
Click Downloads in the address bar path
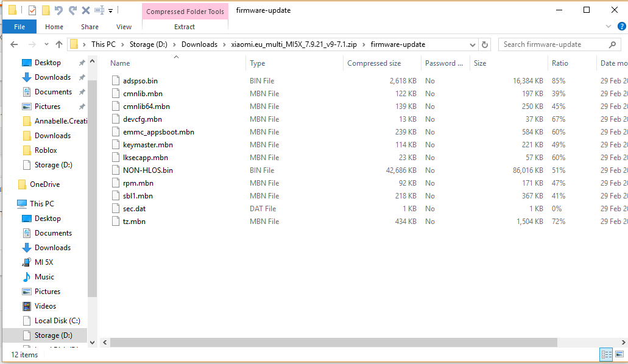point(199,44)
